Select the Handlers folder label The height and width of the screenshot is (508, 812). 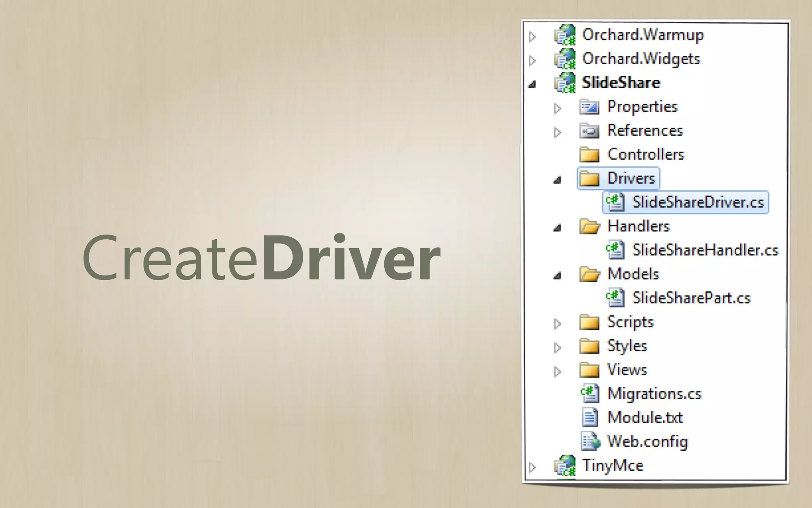coord(638,226)
